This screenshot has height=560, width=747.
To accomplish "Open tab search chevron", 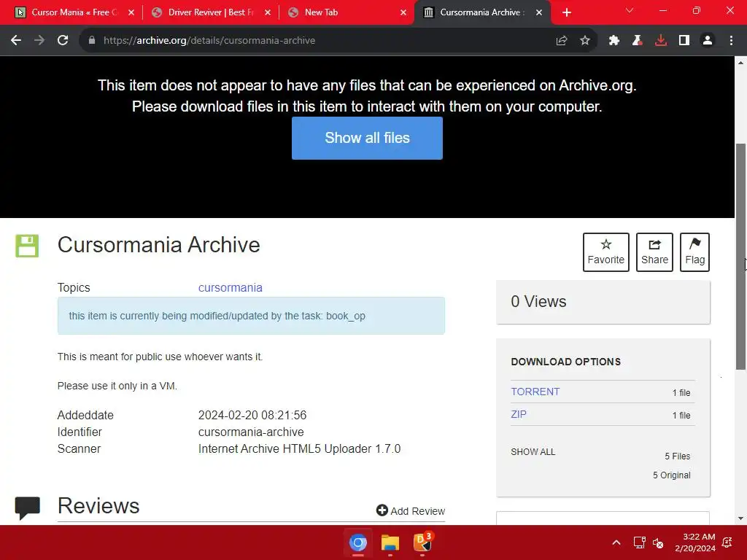I will 630,10.
